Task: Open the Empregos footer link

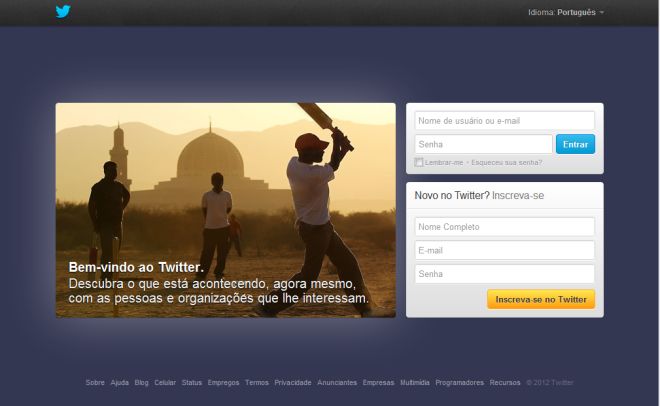Action: [223, 382]
